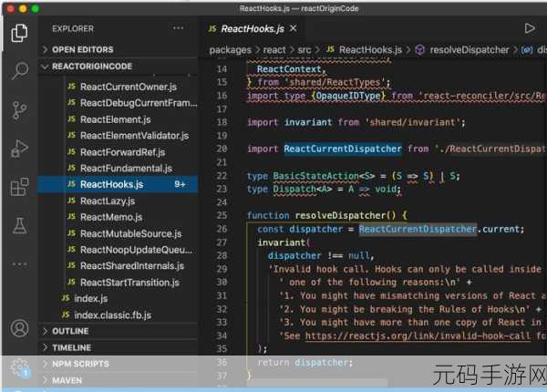Follow the reactjs.org invalid-hook-call link
The height and width of the screenshot is (392, 547).
coord(418,335)
